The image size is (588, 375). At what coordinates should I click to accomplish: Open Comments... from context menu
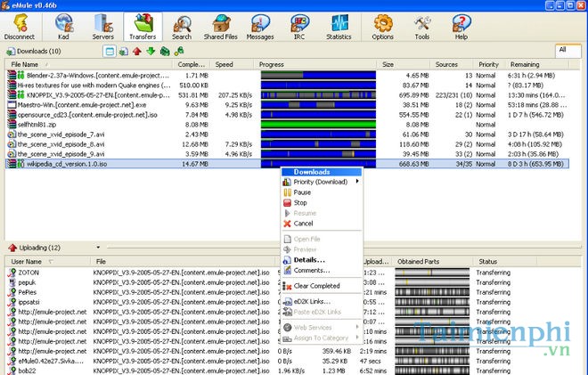pos(322,271)
